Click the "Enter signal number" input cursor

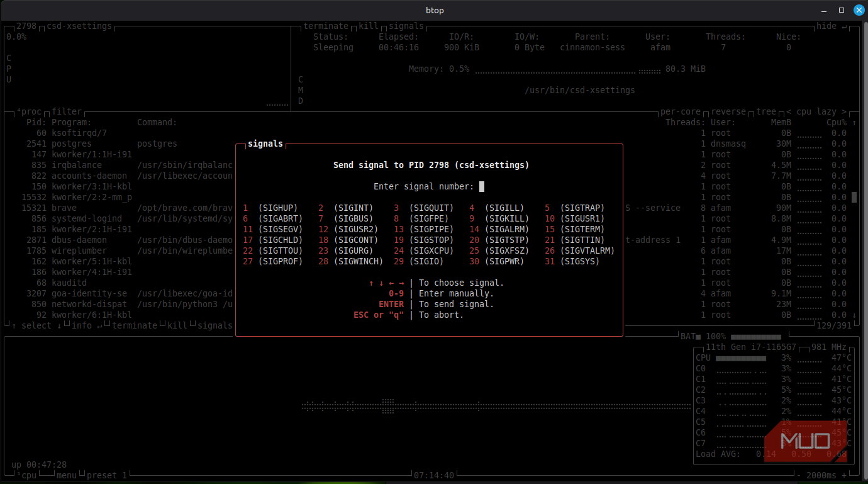coord(482,186)
